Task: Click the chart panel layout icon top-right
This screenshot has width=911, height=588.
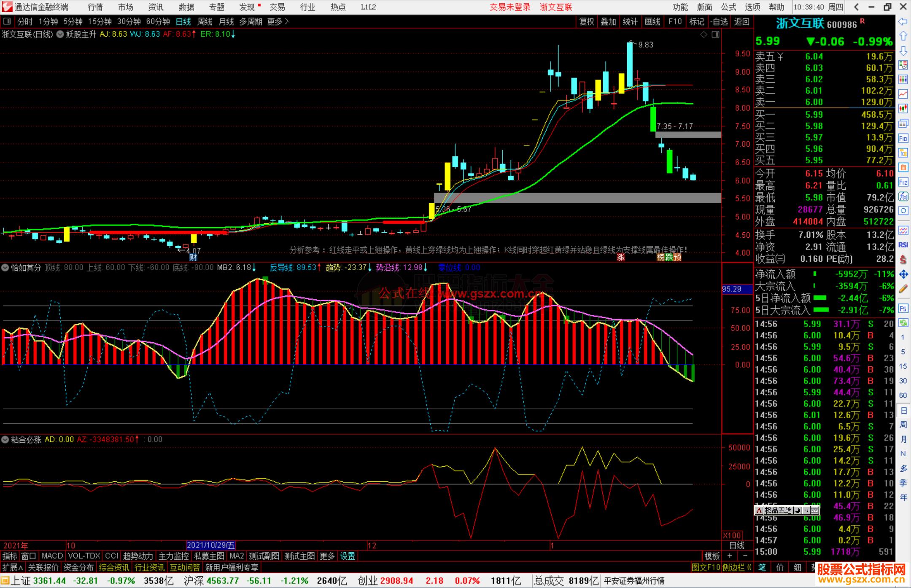Action: (715, 35)
